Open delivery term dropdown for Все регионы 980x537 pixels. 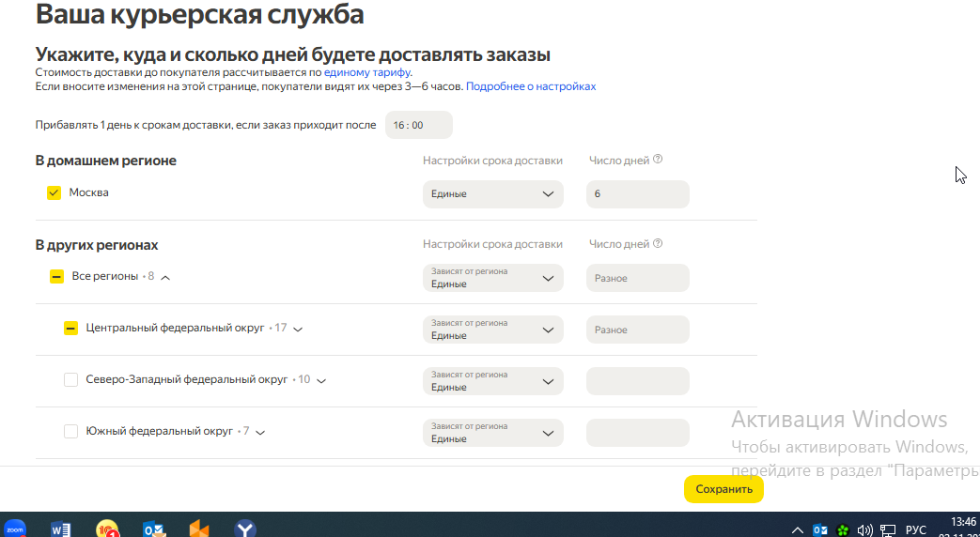click(x=493, y=278)
